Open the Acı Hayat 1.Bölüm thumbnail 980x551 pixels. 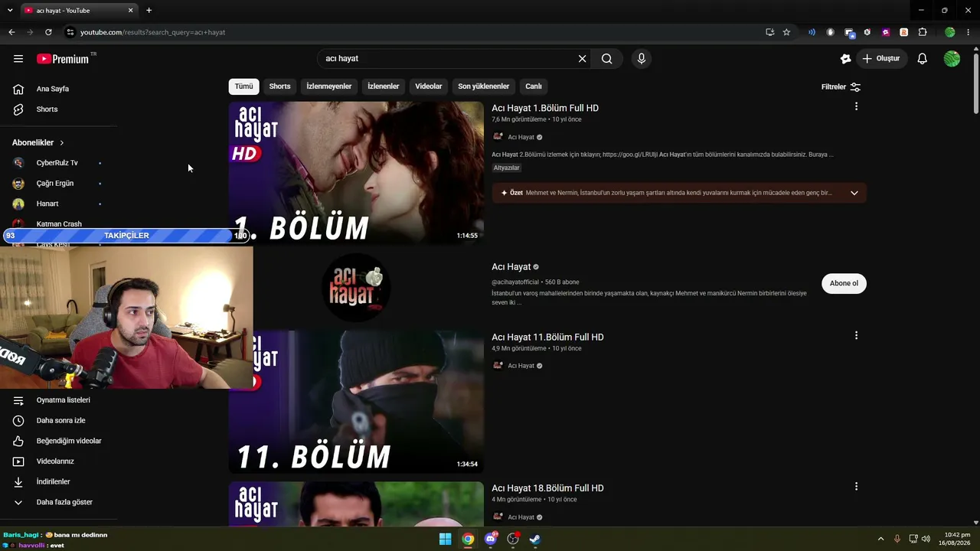356,174
